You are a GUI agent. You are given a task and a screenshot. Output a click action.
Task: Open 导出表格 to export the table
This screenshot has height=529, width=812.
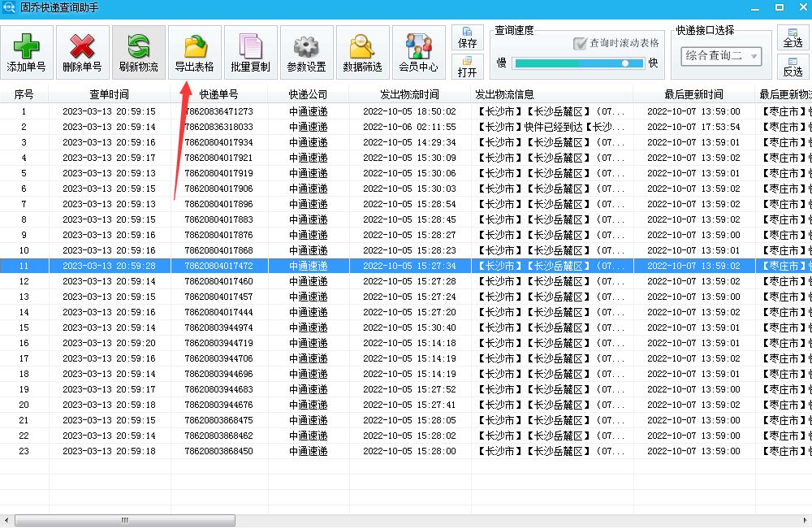pos(195,53)
